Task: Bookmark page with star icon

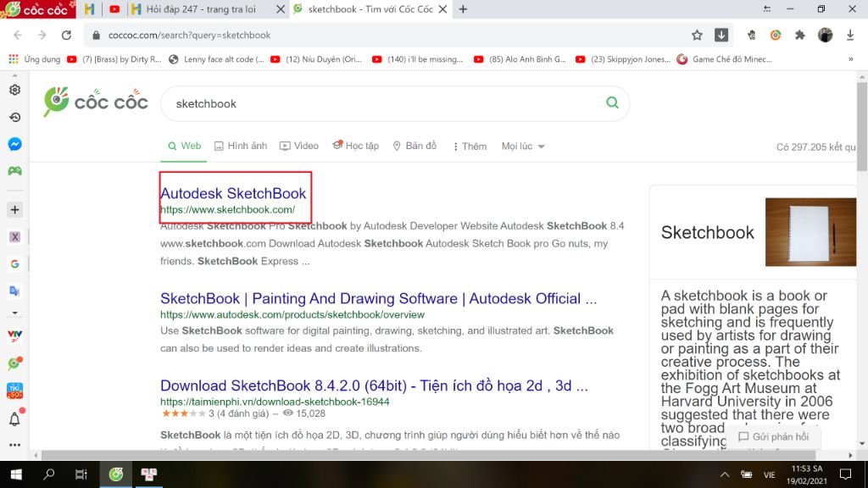Action: [697, 35]
